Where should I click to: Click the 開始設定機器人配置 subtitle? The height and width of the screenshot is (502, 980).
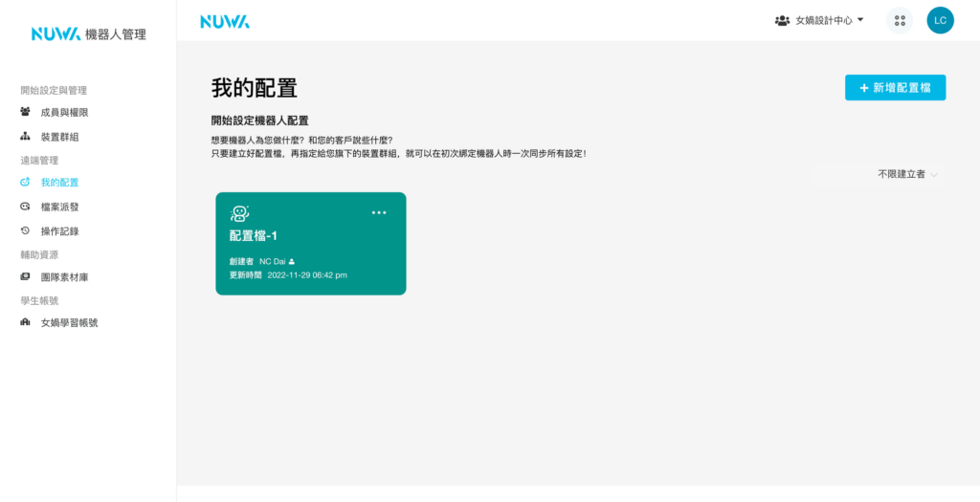point(260,120)
